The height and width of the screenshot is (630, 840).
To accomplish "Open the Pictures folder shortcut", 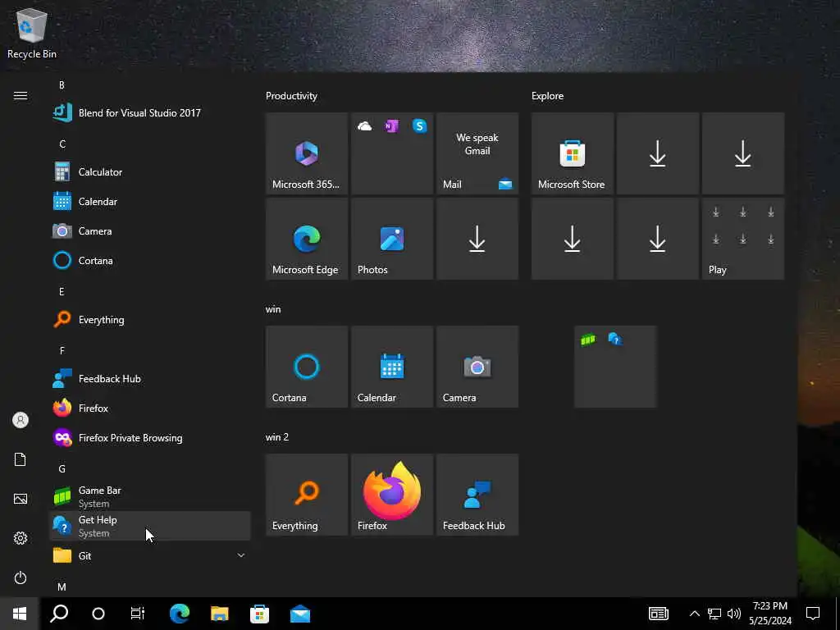I will [21, 499].
